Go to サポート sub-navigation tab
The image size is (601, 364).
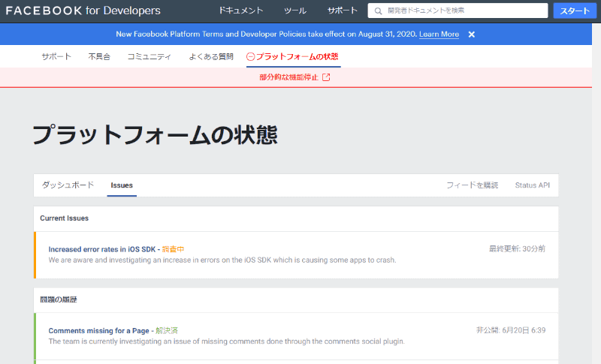(x=56, y=56)
